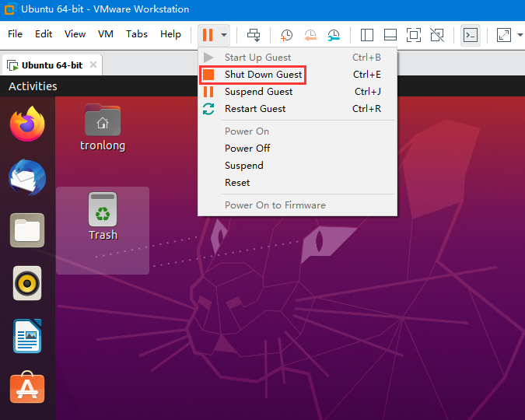Select Power Off in the menu

pos(297,148)
